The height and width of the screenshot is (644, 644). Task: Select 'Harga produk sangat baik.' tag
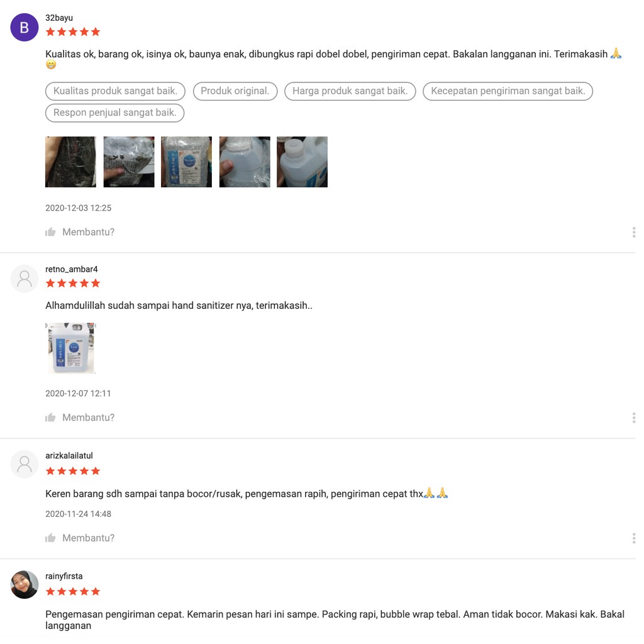tap(350, 91)
